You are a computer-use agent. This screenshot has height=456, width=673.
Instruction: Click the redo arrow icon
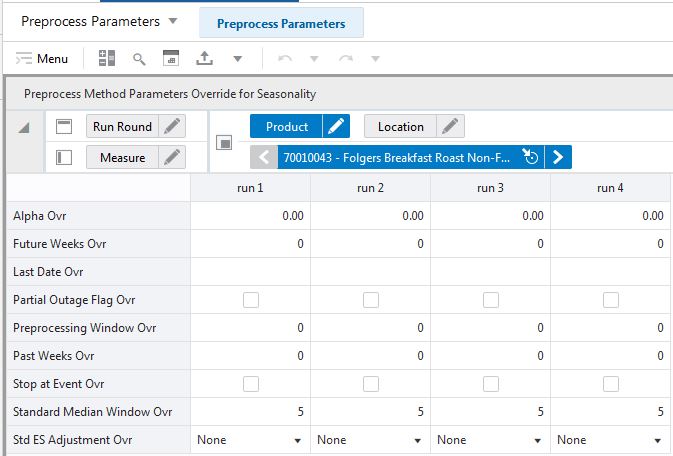coord(346,58)
